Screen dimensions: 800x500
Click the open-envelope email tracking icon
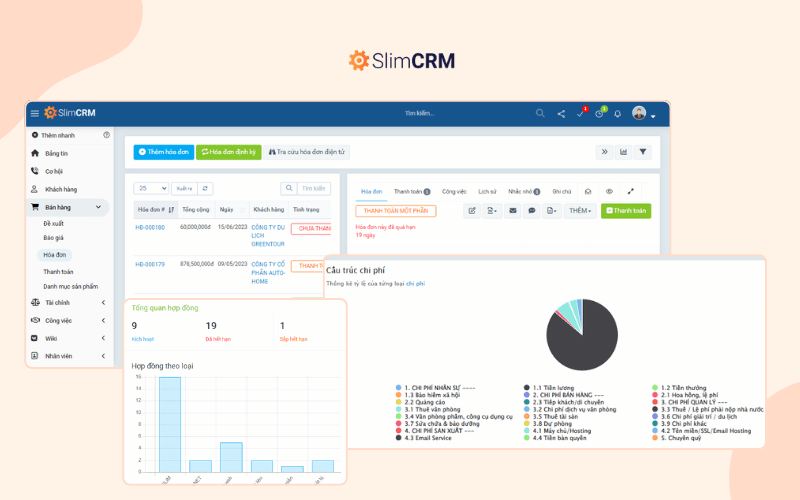(x=588, y=192)
